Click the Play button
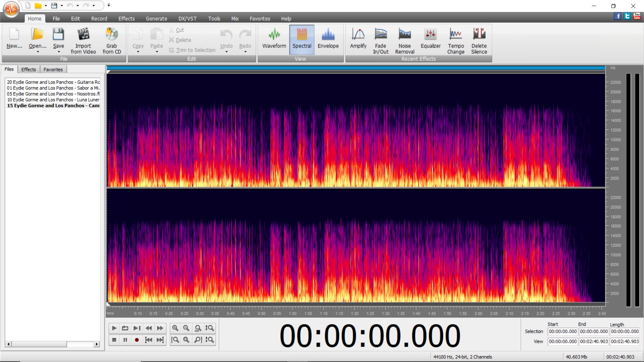 (x=114, y=328)
